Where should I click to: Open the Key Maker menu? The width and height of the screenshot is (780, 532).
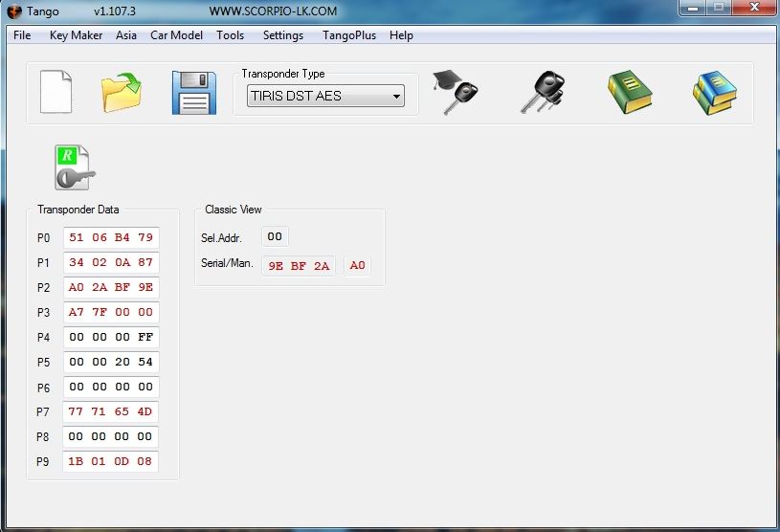click(77, 35)
